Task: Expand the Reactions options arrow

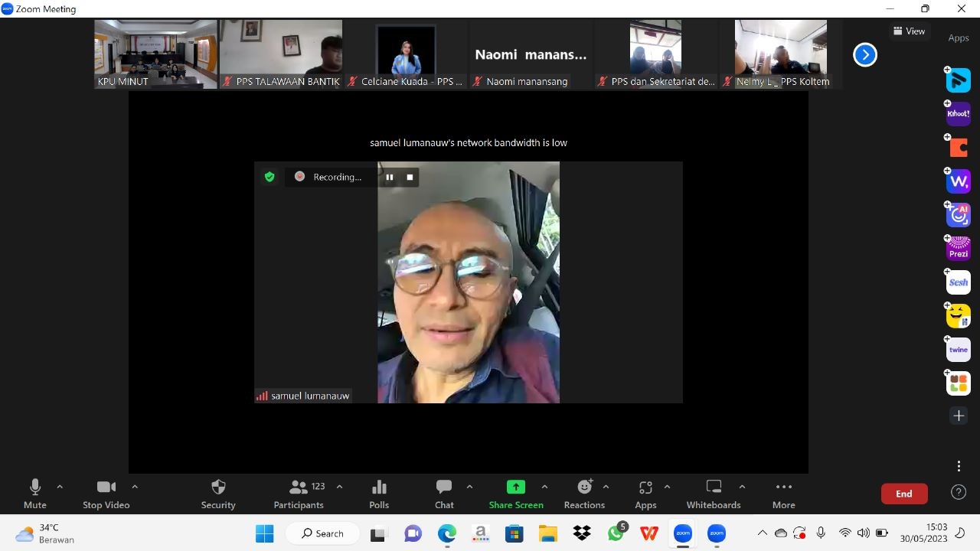Action: [606, 487]
